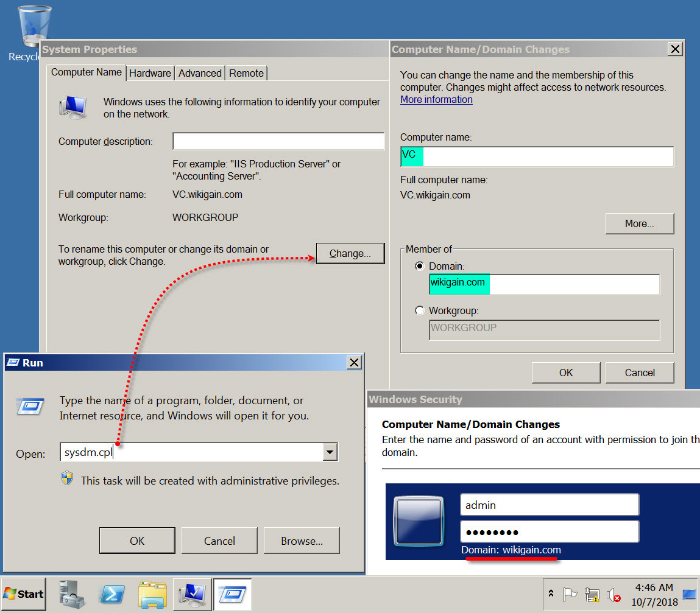Viewport: 700px width, 613px height.
Task: Select the Workgroup radio button
Action: click(x=420, y=310)
